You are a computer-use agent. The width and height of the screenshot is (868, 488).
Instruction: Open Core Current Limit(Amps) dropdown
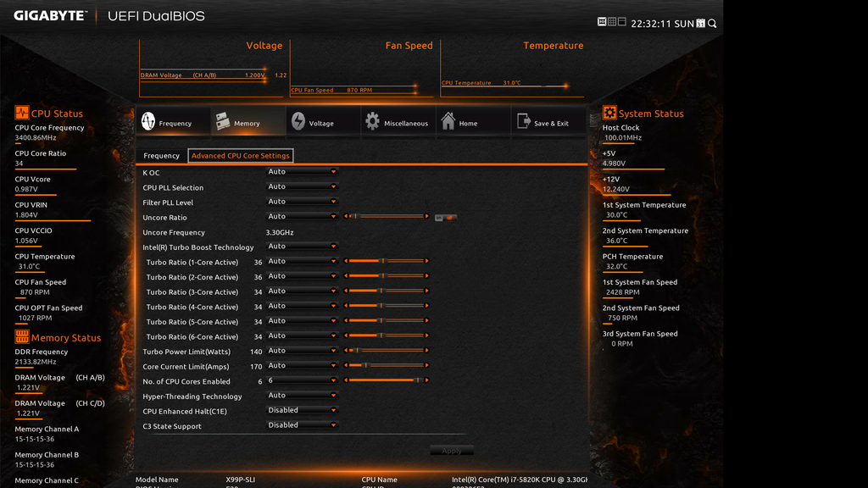tap(302, 365)
